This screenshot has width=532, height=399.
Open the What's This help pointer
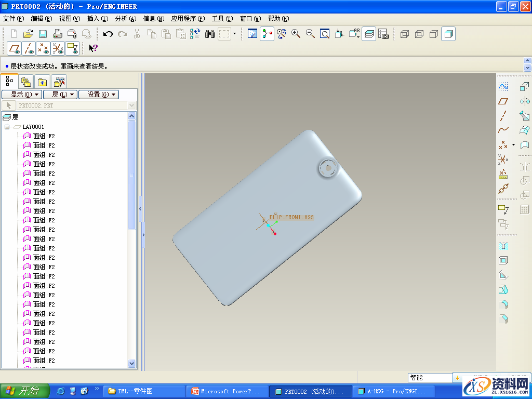[93, 48]
